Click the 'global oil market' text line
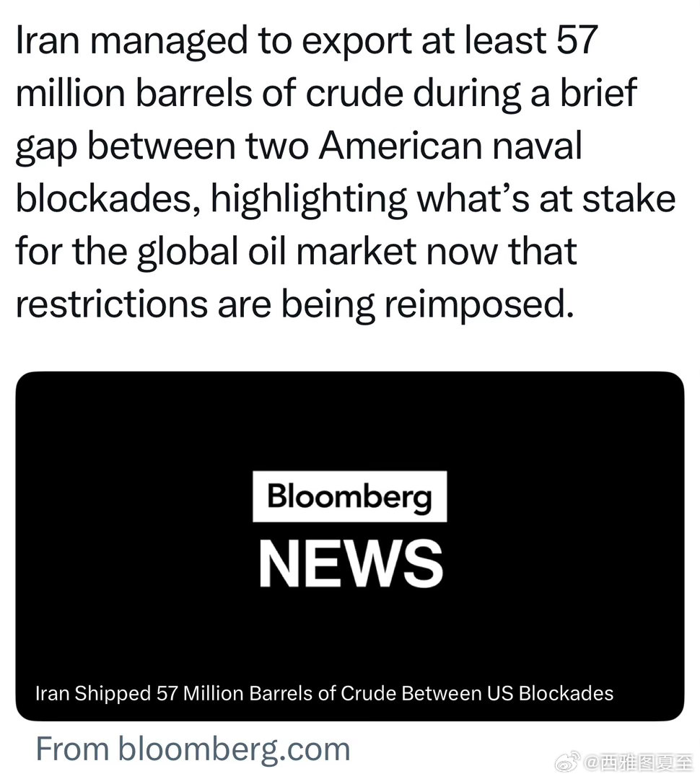Screen dimensions: 700x779 (x=297, y=252)
